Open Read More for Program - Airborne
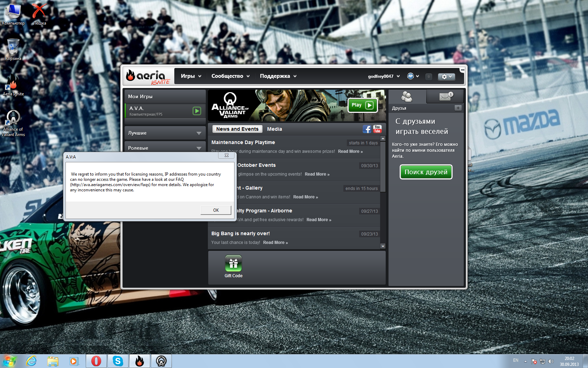Screen dimensions: 588x368 (x=319, y=220)
